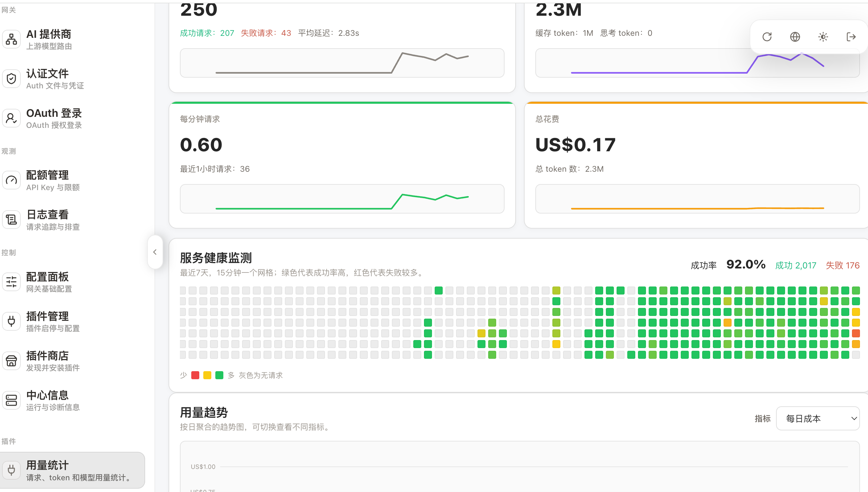The height and width of the screenshot is (492, 868).
Task: Open the 插件商店 page
Action: 73,361
